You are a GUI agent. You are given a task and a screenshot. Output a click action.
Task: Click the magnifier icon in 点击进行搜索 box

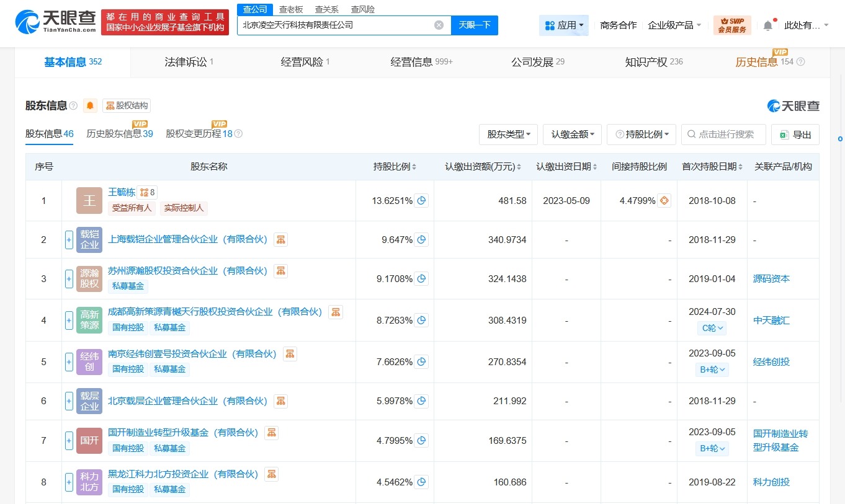(x=691, y=135)
